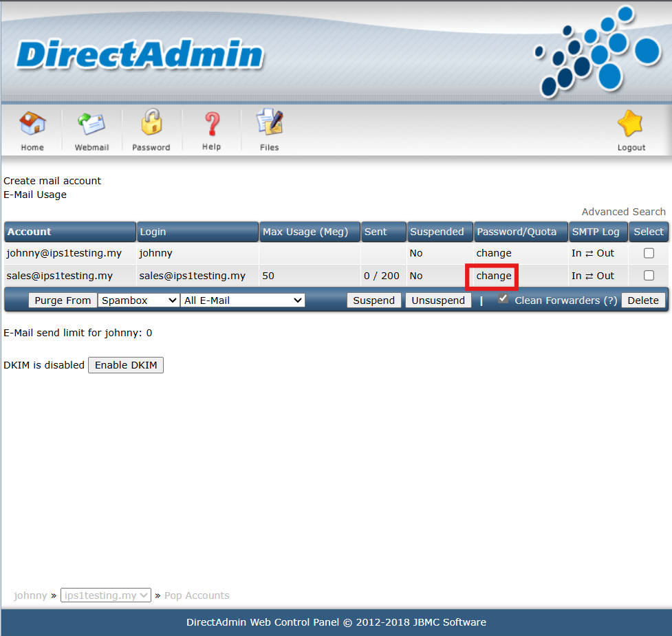The height and width of the screenshot is (636, 672).
Task: Select the johnny@ips1testing.my account checkbox
Action: [x=649, y=253]
